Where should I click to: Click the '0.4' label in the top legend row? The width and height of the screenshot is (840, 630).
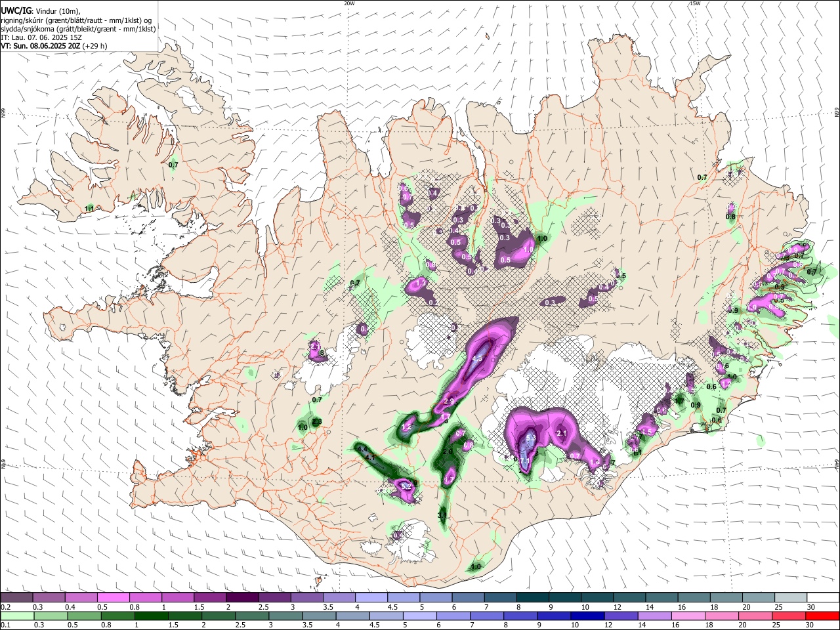70,607
